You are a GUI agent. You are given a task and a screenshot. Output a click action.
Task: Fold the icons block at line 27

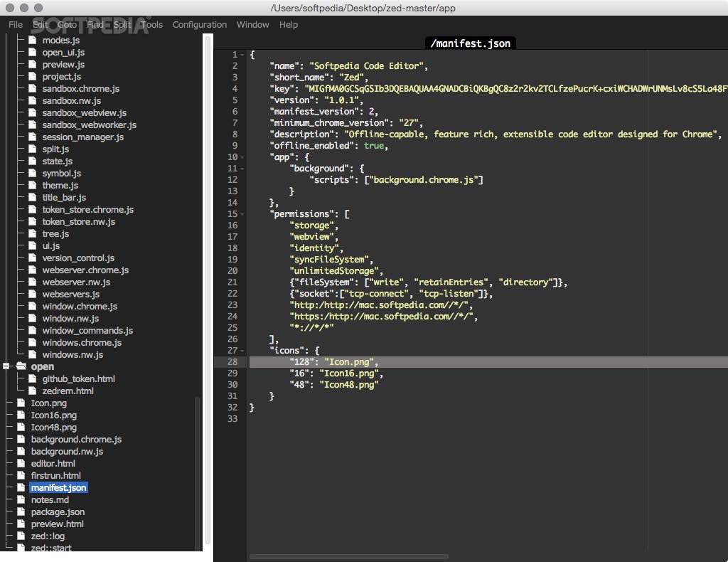click(242, 351)
